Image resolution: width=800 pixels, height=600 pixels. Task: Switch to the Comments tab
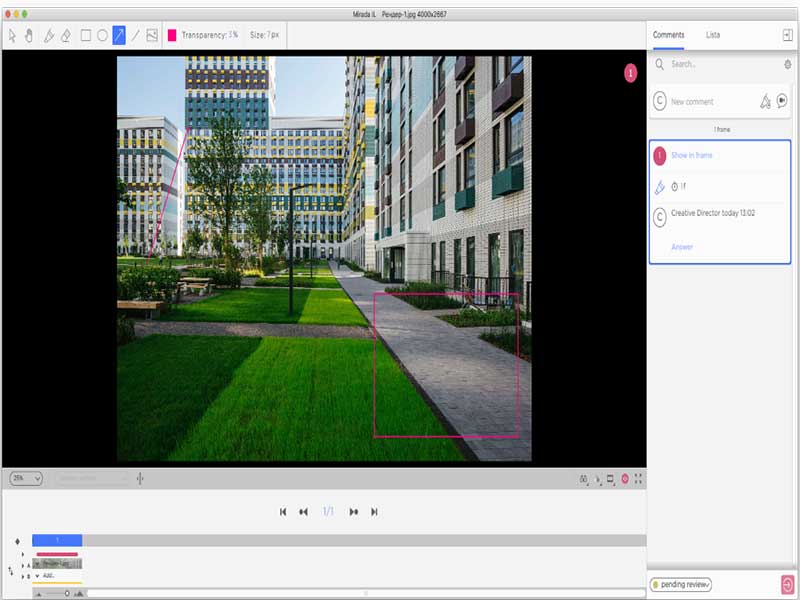(x=668, y=35)
